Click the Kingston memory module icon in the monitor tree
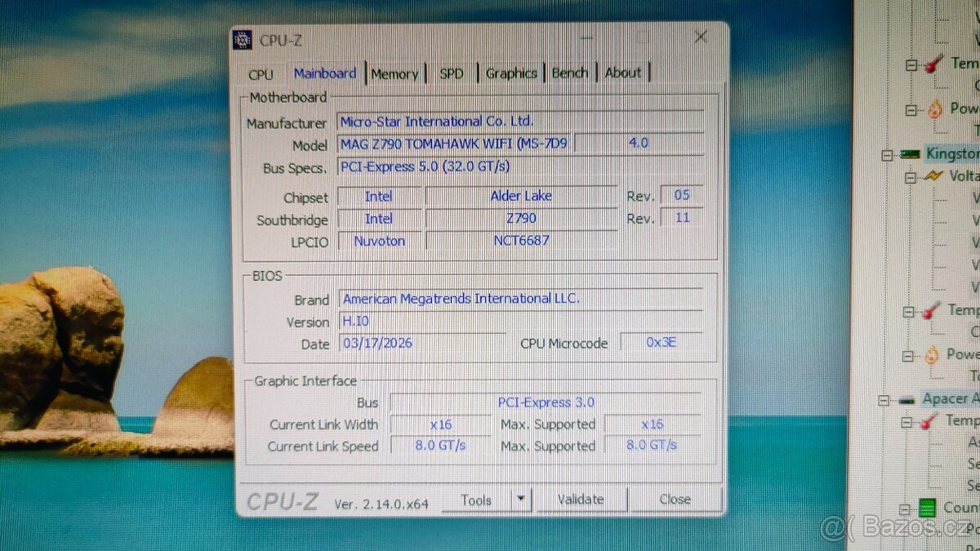Screen dimensions: 980x551 coord(911,154)
